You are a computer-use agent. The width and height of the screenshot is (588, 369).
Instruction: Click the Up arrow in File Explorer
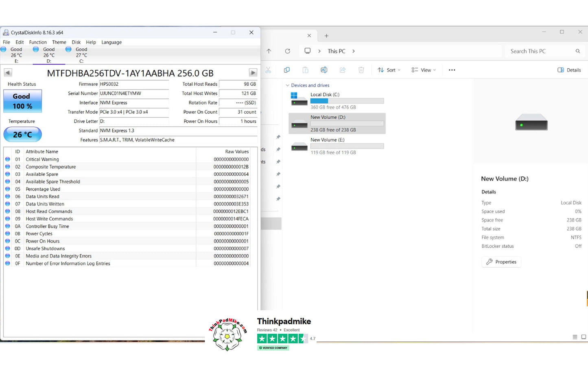coord(269,51)
